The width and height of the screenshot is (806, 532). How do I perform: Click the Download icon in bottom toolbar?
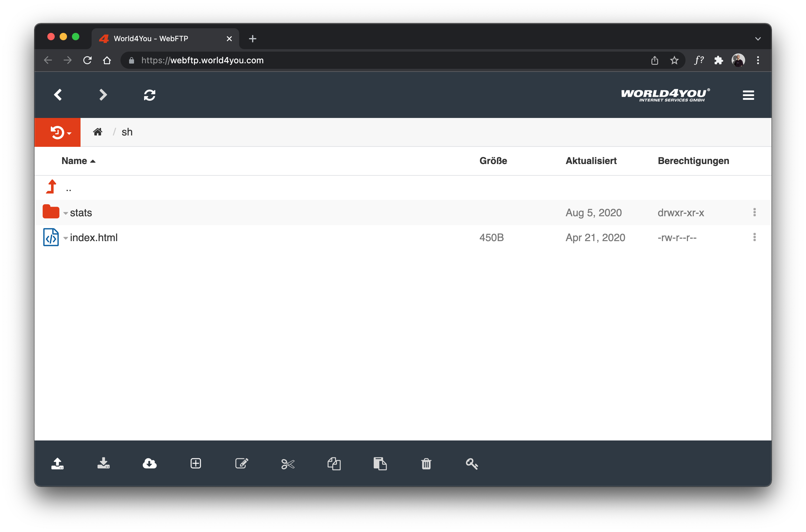click(104, 464)
